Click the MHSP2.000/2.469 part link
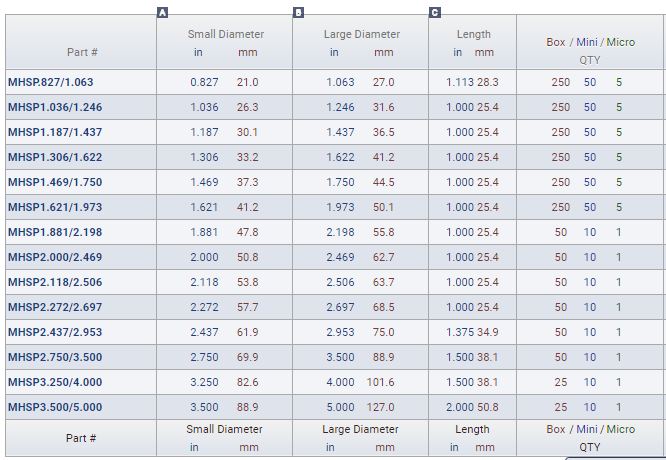The width and height of the screenshot is (666, 460). pos(55,257)
